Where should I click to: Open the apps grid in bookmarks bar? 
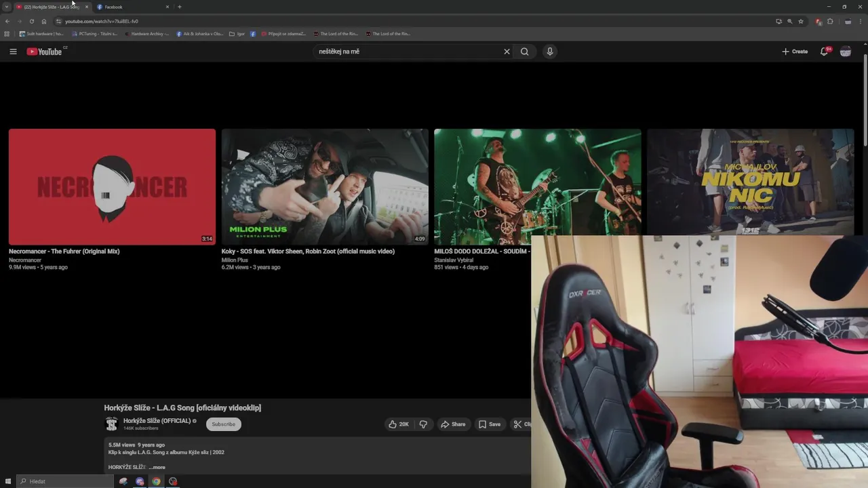[x=7, y=33]
